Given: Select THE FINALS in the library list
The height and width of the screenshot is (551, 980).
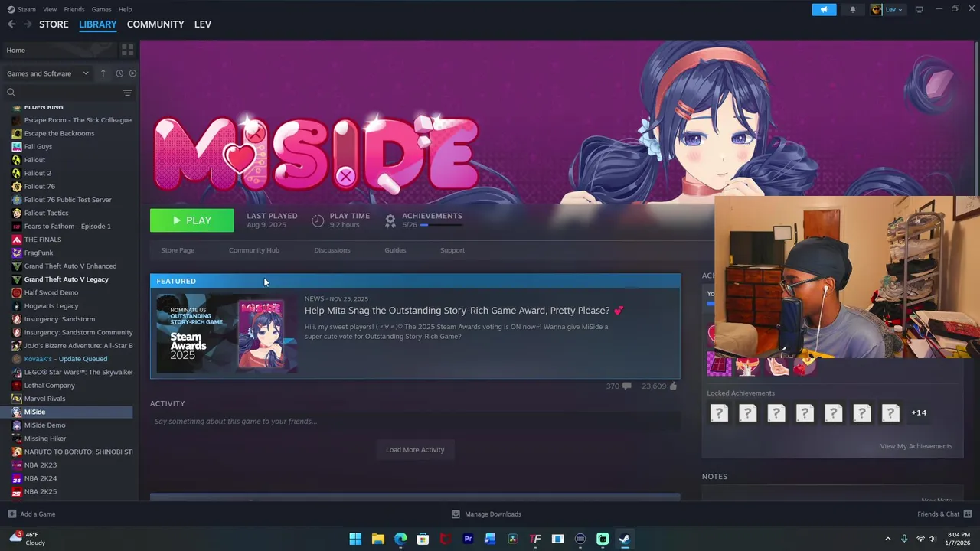Looking at the screenshot, I should 43,240.
